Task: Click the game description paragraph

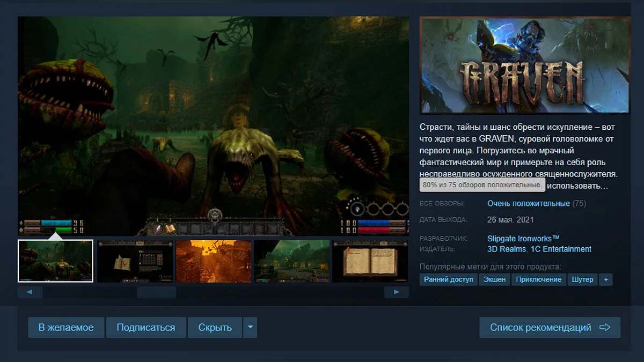Action: pyautogui.click(x=519, y=157)
